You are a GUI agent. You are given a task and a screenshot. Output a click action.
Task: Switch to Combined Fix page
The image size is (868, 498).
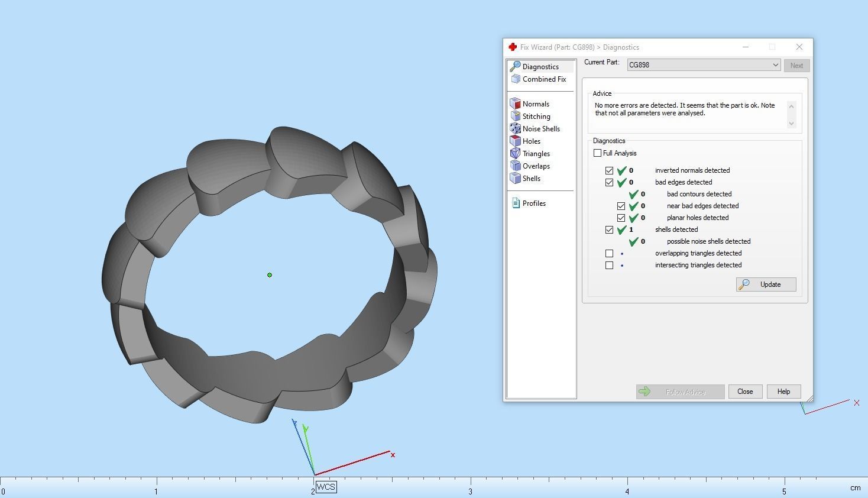(544, 79)
